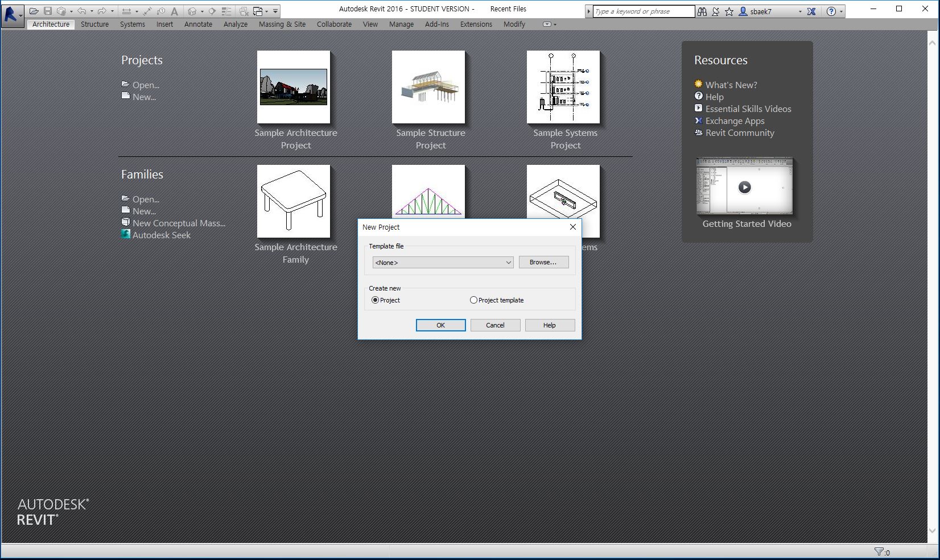This screenshot has width=940, height=560.
Task: Open the Undo history dropdown arrow
Action: pos(92,11)
